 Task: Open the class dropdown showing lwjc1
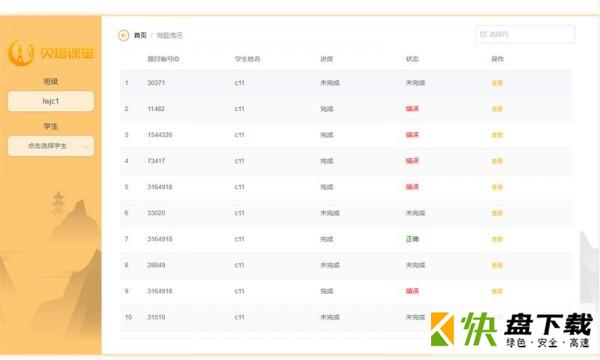51,101
